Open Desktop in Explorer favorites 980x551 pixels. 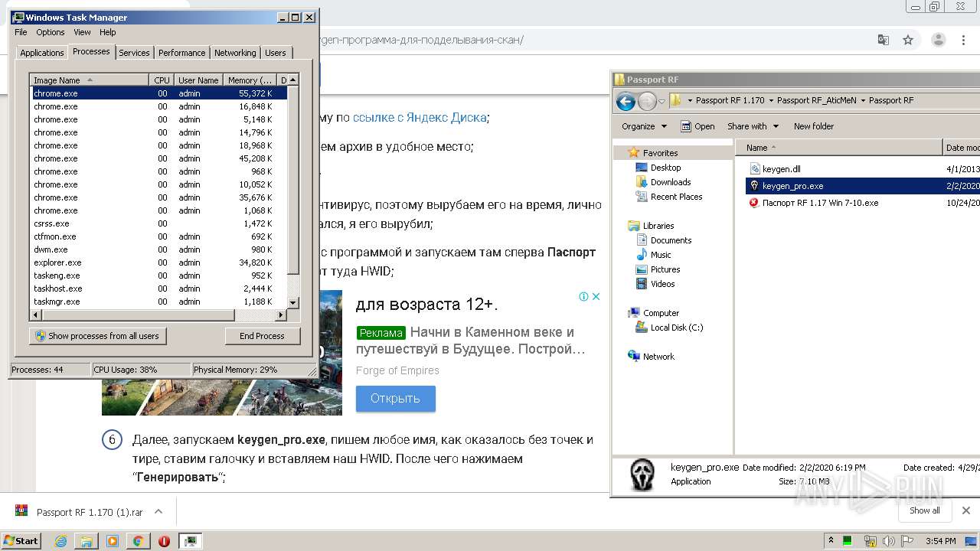click(665, 168)
